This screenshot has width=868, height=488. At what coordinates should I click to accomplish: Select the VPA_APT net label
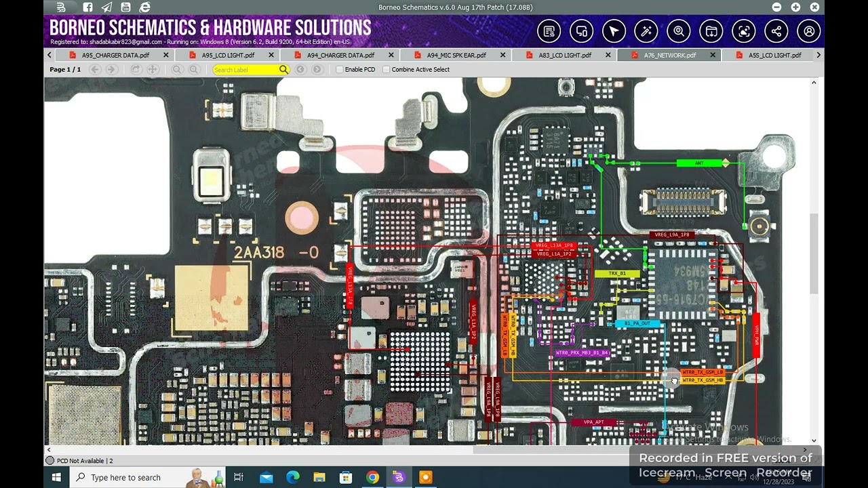pos(593,422)
